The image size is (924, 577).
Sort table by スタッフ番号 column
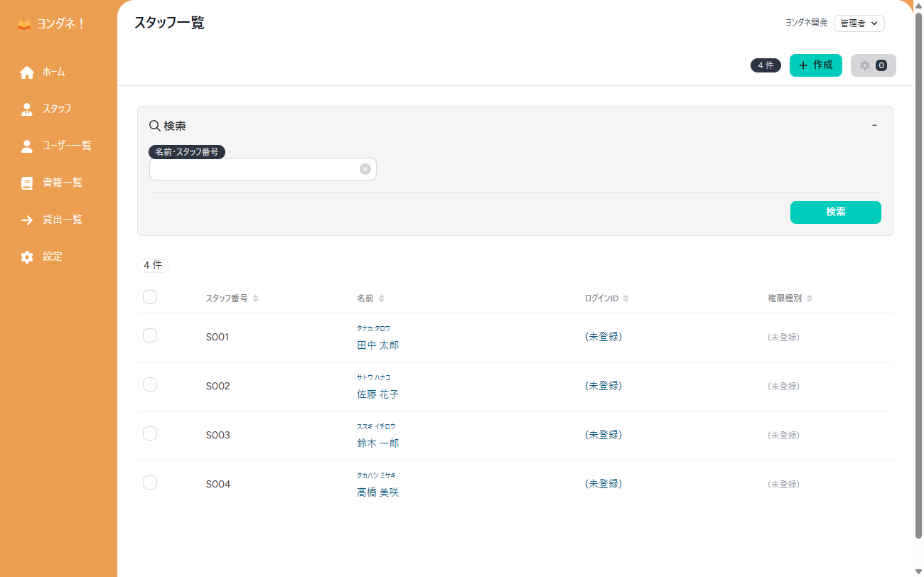click(x=255, y=298)
